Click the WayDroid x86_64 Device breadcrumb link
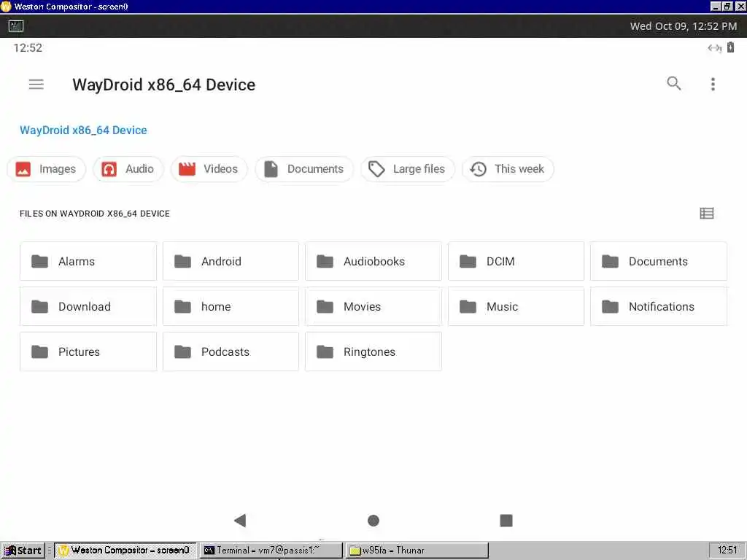Viewport: 747px width, 560px height. pos(83,130)
